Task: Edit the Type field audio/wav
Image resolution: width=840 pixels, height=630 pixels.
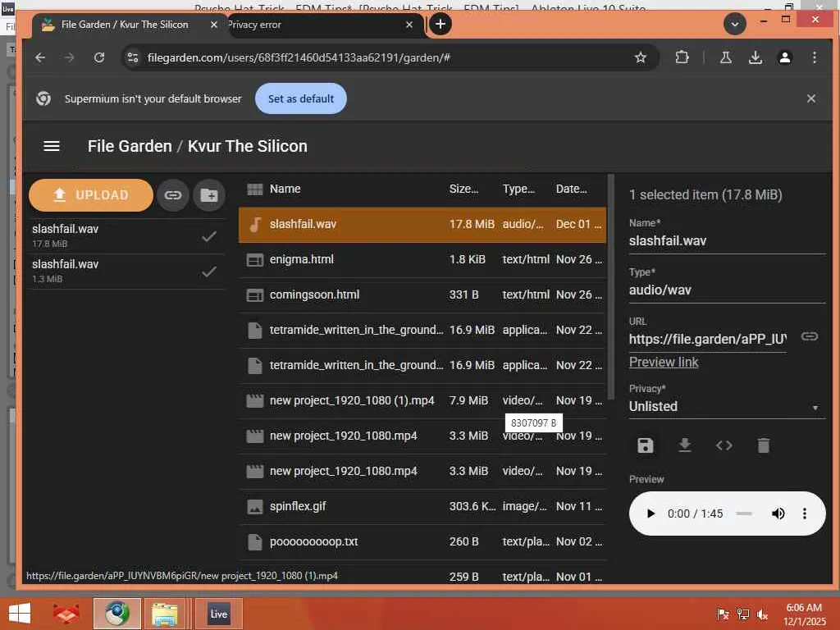Action: click(727, 290)
